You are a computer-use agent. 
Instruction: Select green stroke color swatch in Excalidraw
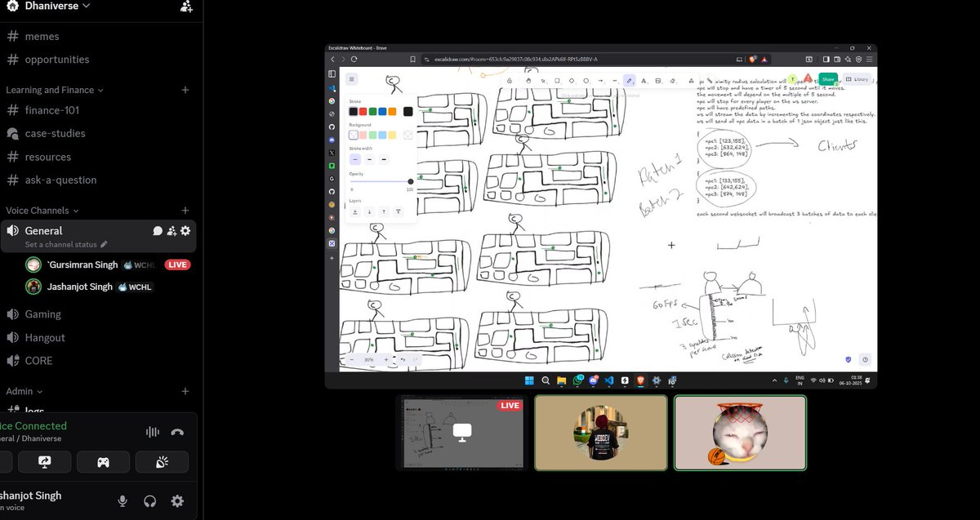coord(373,112)
